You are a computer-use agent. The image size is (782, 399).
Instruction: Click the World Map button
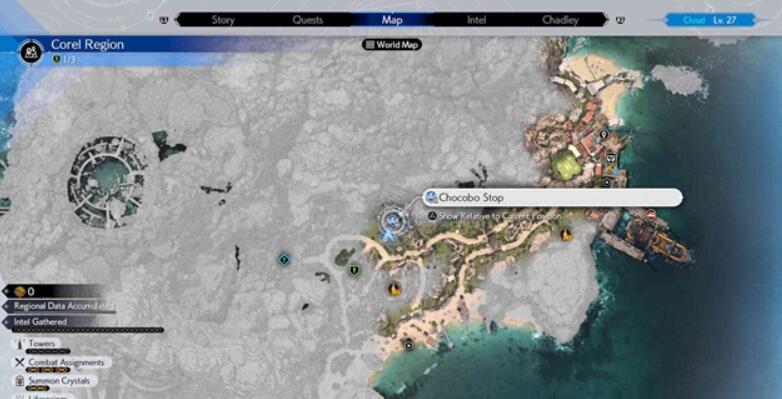pos(392,45)
